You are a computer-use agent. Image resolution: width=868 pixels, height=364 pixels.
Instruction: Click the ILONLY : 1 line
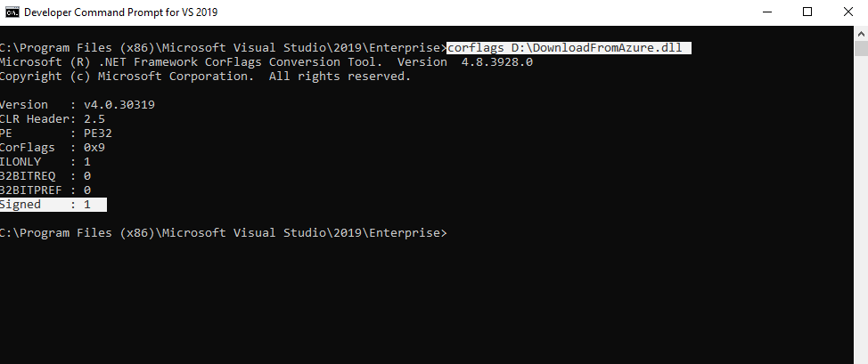pos(45,162)
